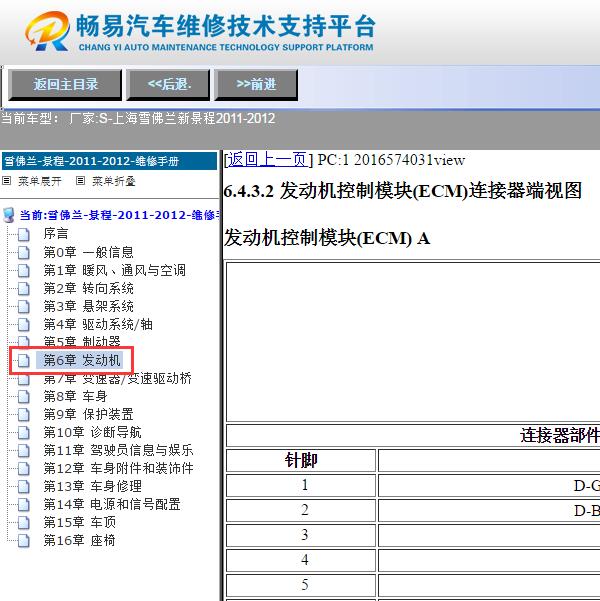Click the 连接器部件 table header
Screen dimensions: 600x601
coord(560,435)
